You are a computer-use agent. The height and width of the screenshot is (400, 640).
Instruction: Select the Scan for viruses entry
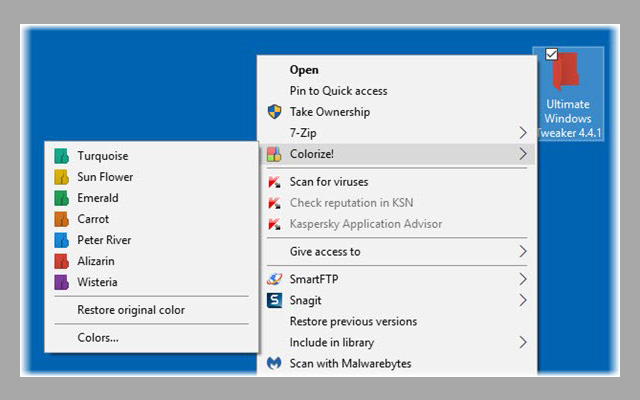(x=397, y=182)
